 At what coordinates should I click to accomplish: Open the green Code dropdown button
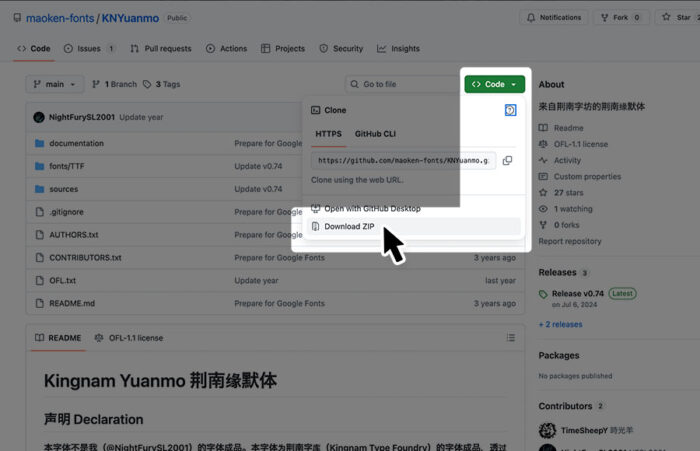[495, 84]
